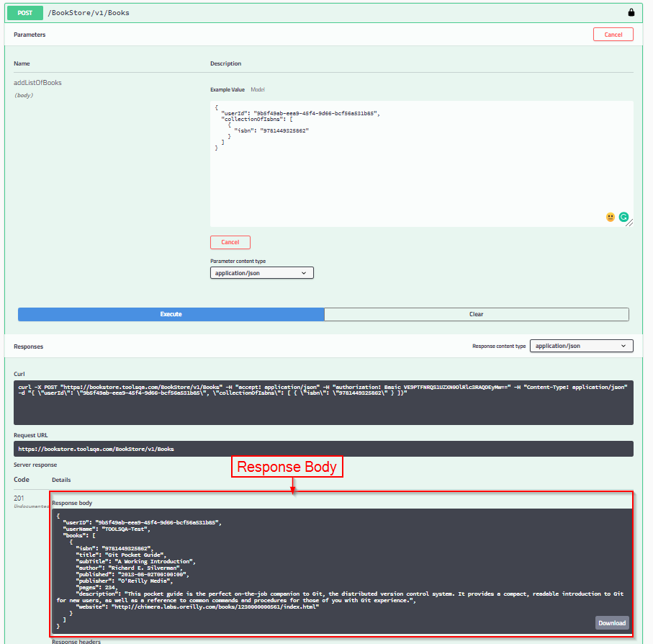
Task: Click the Clear button
Action: [477, 314]
